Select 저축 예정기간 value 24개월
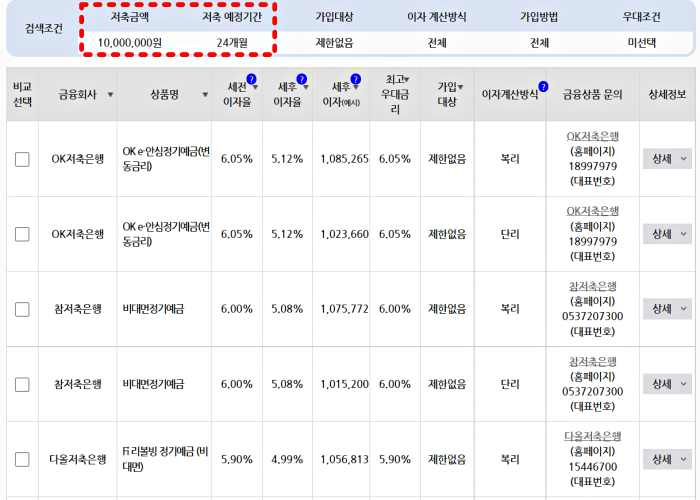 coord(232,43)
